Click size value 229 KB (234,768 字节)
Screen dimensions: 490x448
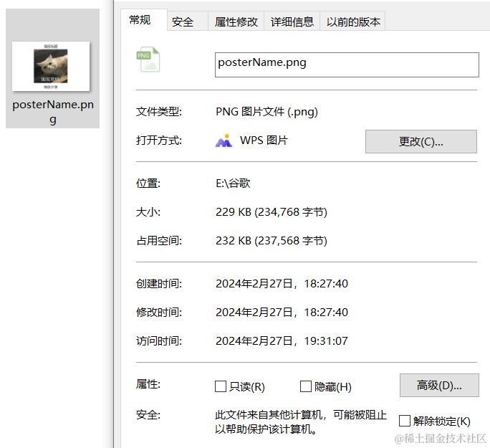pyautogui.click(x=272, y=212)
